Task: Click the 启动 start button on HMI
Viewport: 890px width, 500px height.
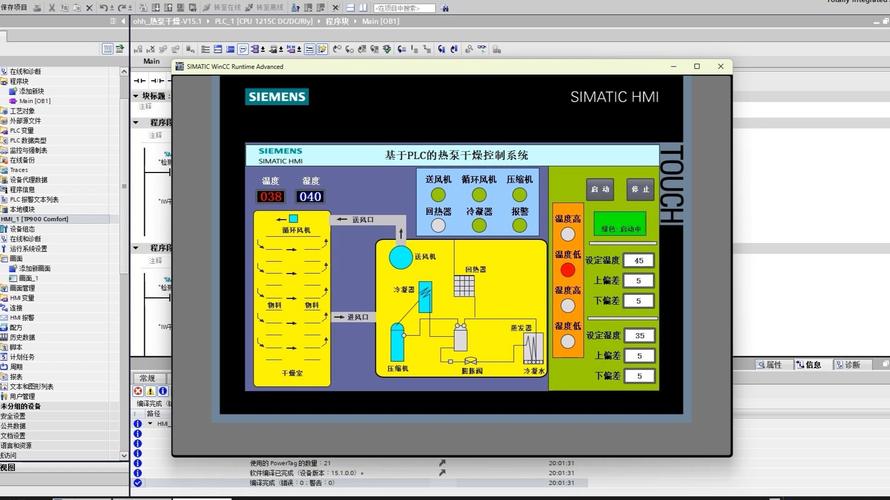Action: (x=599, y=189)
